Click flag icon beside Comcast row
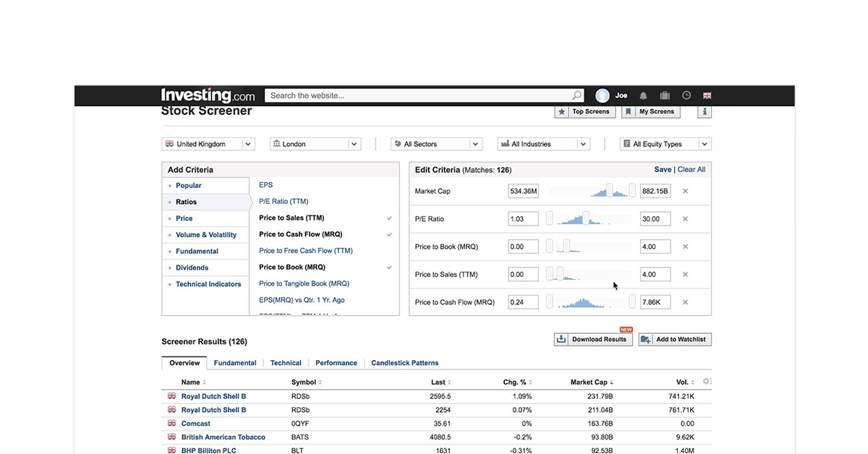The height and width of the screenshot is (454, 868). pyautogui.click(x=171, y=423)
